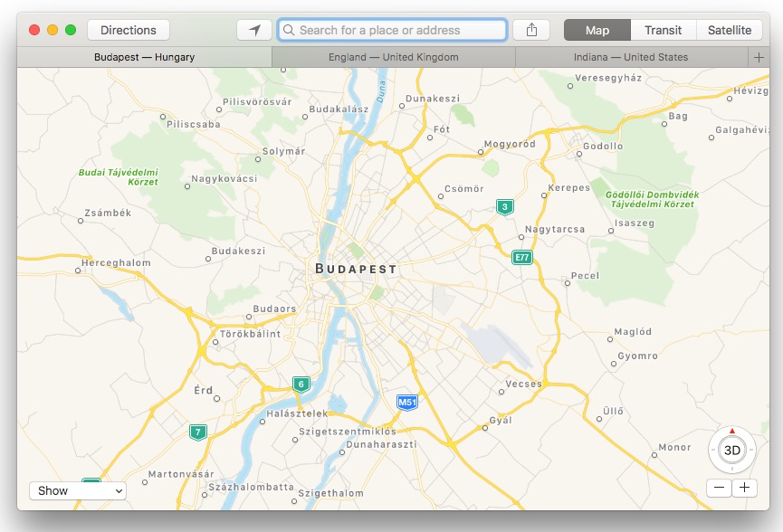Click the Budapest city label on map
The height and width of the screenshot is (532, 783).
pyautogui.click(x=356, y=270)
